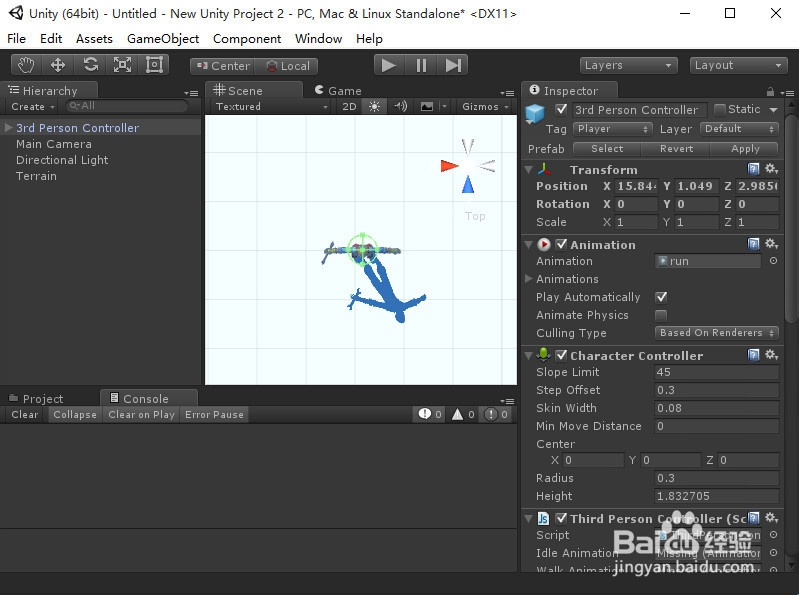Switch to the Project tab

[36, 398]
